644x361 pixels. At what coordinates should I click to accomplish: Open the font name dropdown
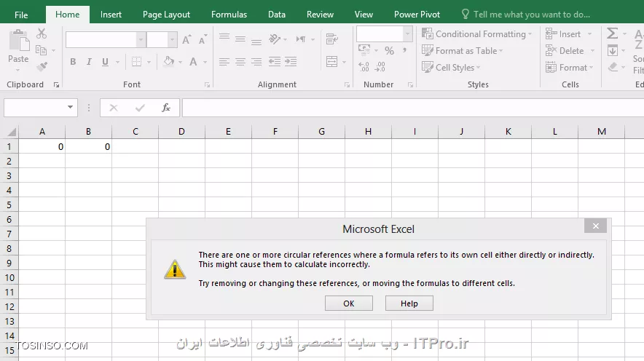(x=141, y=40)
